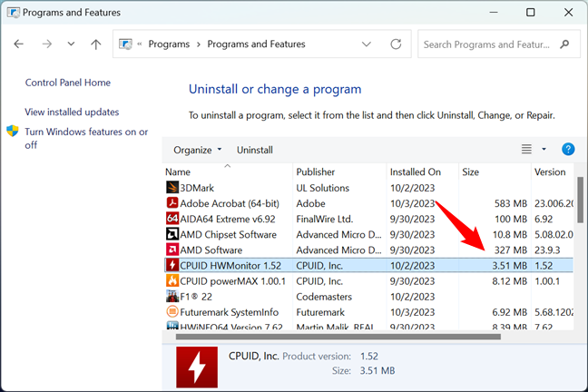The image size is (588, 392).
Task: Select Adobe Acrobat (64-bit) entry
Action: pos(230,203)
